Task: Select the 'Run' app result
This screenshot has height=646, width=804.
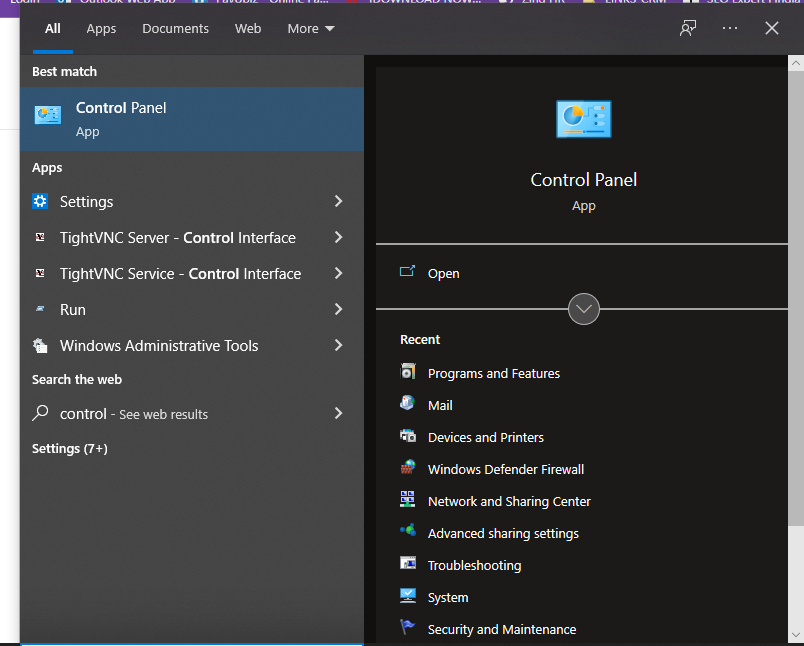Action: (x=192, y=309)
